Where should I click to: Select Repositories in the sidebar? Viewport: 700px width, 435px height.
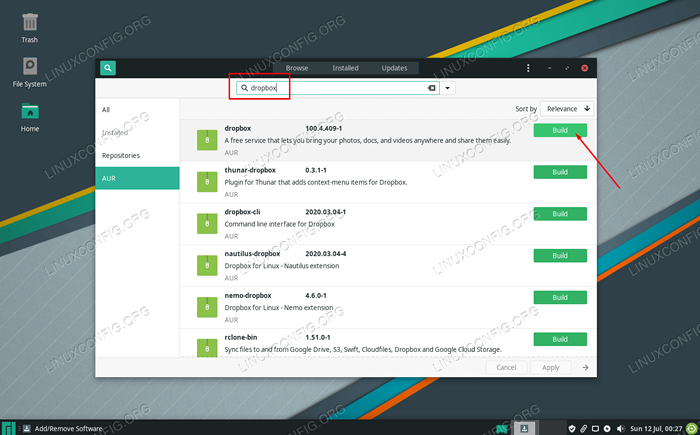pyautogui.click(x=138, y=155)
